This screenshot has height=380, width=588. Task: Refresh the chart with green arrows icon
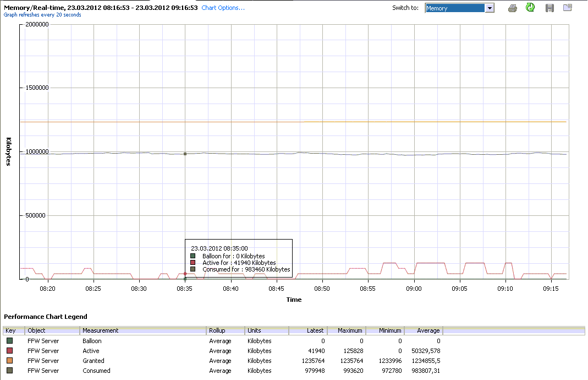tap(530, 8)
